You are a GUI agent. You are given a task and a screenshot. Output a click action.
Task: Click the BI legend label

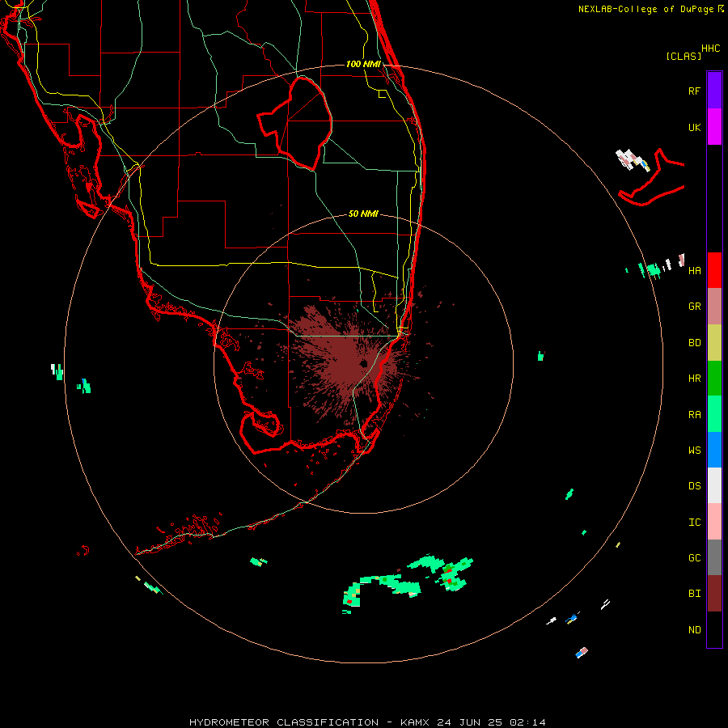click(x=694, y=594)
